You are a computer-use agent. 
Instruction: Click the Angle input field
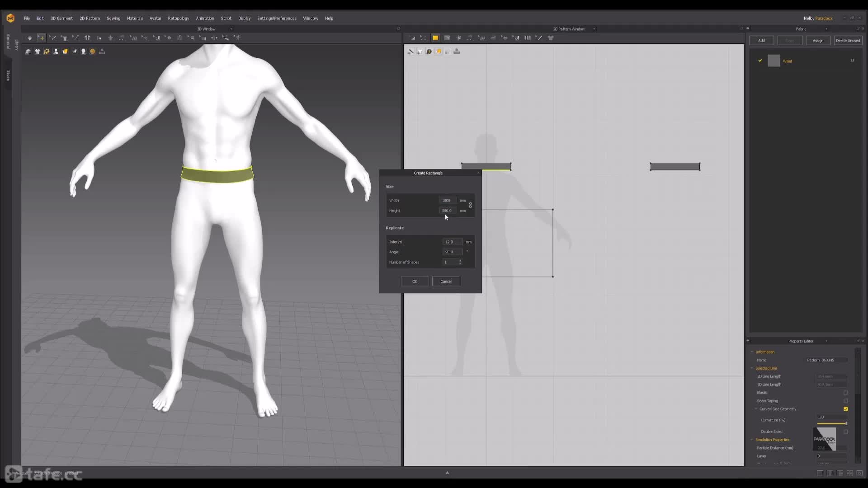(x=452, y=252)
